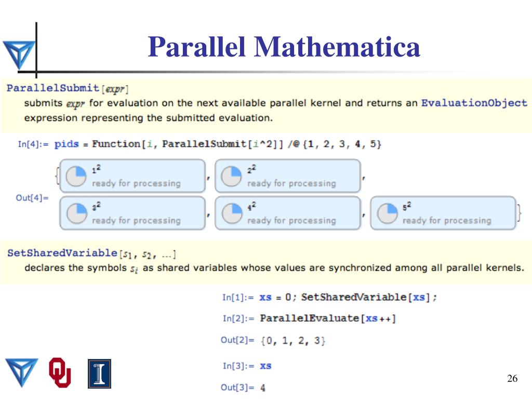Screen dimensions: 532x399
Task: Click the progress pie icon for 1² evaluation
Action: (x=76, y=177)
